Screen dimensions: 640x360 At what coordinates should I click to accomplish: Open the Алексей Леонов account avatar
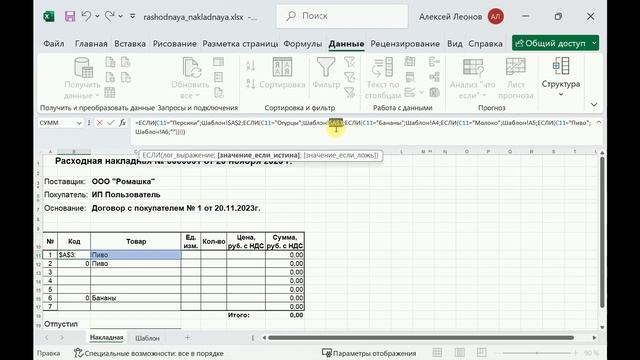[x=496, y=16]
